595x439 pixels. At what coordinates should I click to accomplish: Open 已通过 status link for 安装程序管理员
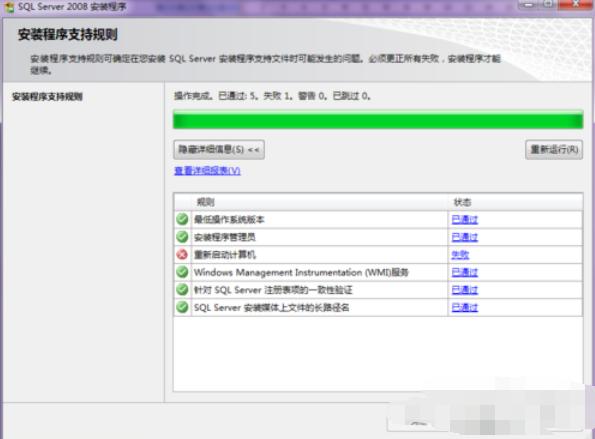[x=464, y=237]
